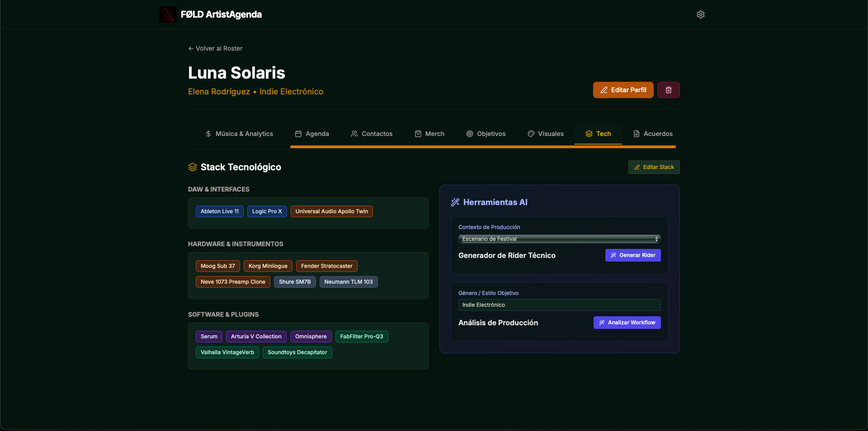Viewport: 868px width, 431px height.
Task: Switch to the Agenda tab
Action: click(312, 134)
